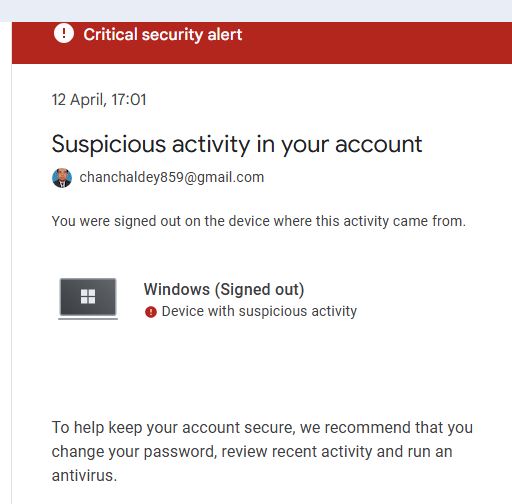Image resolution: width=512 pixels, height=504 pixels.
Task: Click the white exclamation alert icon
Action: (63, 33)
